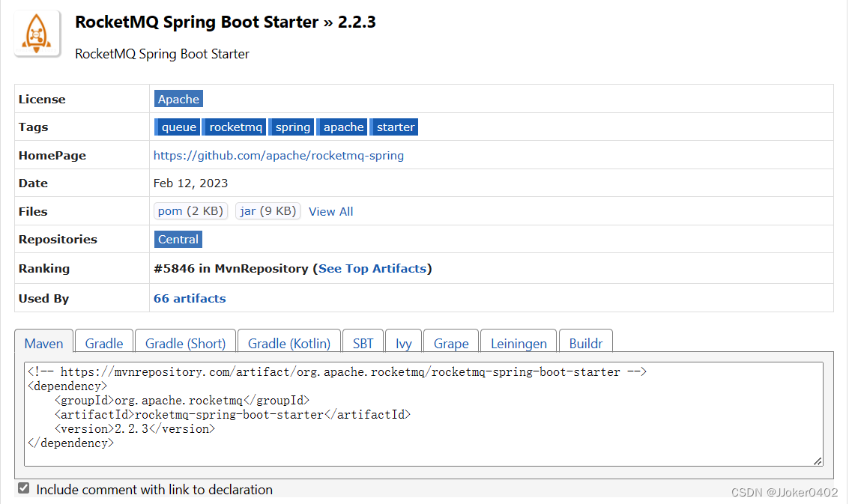The height and width of the screenshot is (504, 849).
Task: Click the View All files link
Action: [330, 212]
